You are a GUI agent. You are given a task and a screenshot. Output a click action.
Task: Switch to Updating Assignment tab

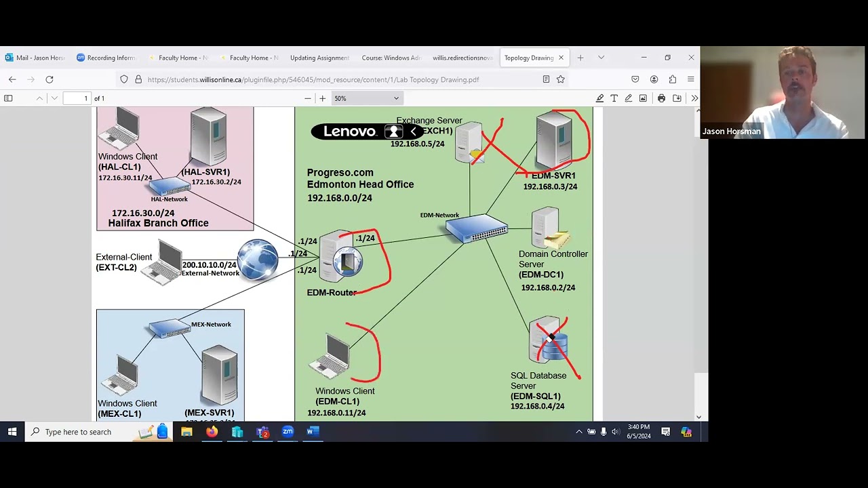pyautogui.click(x=318, y=58)
